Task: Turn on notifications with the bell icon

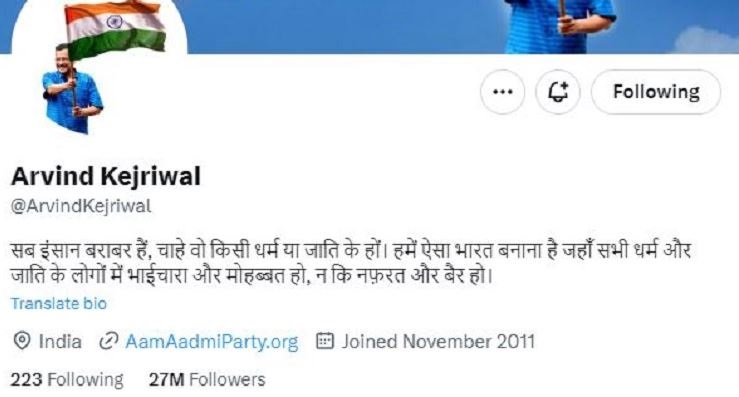Action: click(x=558, y=92)
